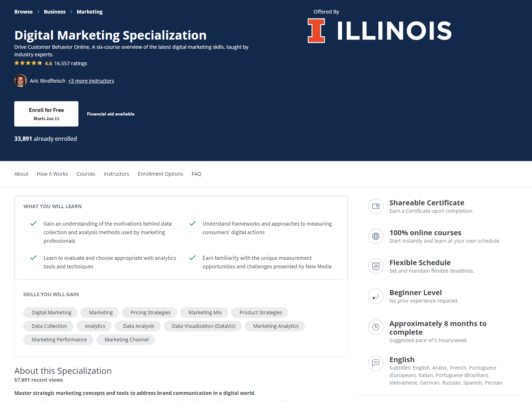The width and height of the screenshot is (532, 402).
Task: Show the +3 more instructors link
Action: (x=91, y=81)
